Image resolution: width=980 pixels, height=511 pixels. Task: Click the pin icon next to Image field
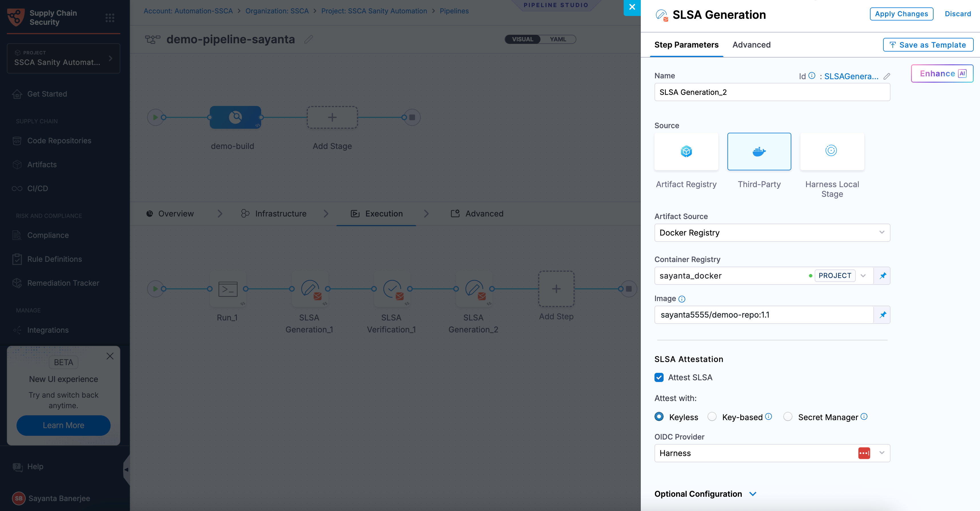(883, 314)
